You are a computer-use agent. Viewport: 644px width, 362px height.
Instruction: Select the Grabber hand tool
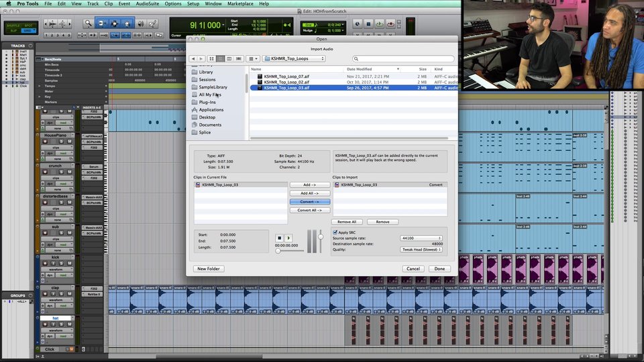click(x=127, y=24)
